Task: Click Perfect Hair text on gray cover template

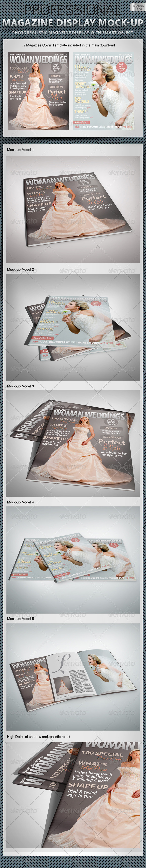Action: pos(56,95)
